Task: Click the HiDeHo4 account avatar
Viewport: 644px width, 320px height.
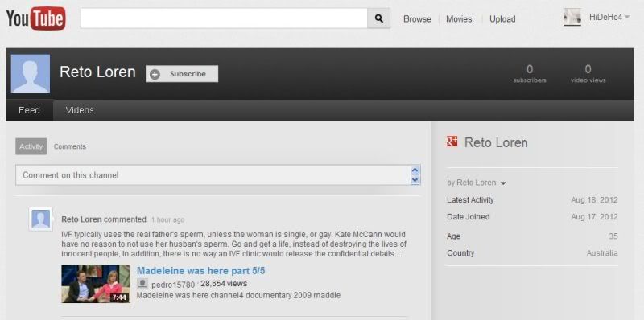Action: 572,17
